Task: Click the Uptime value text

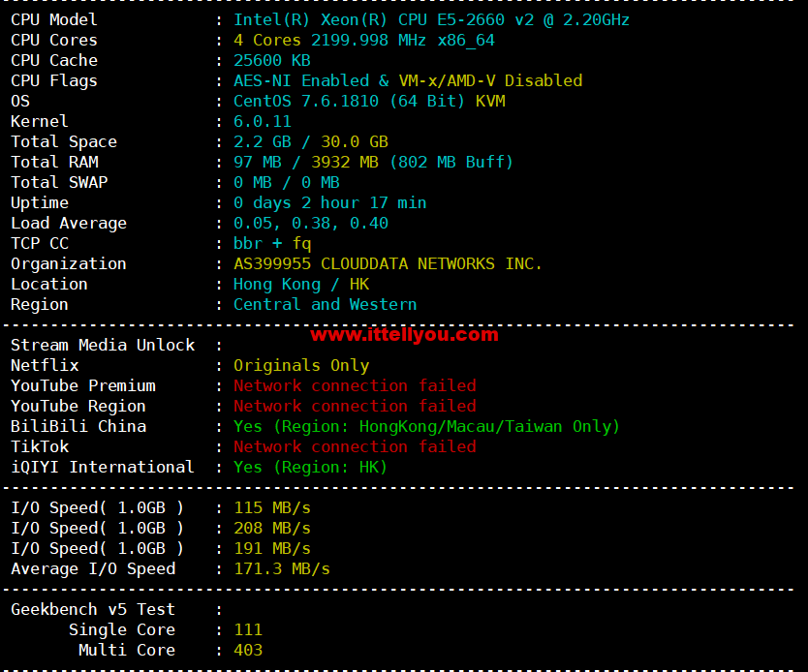Action: tap(329, 202)
